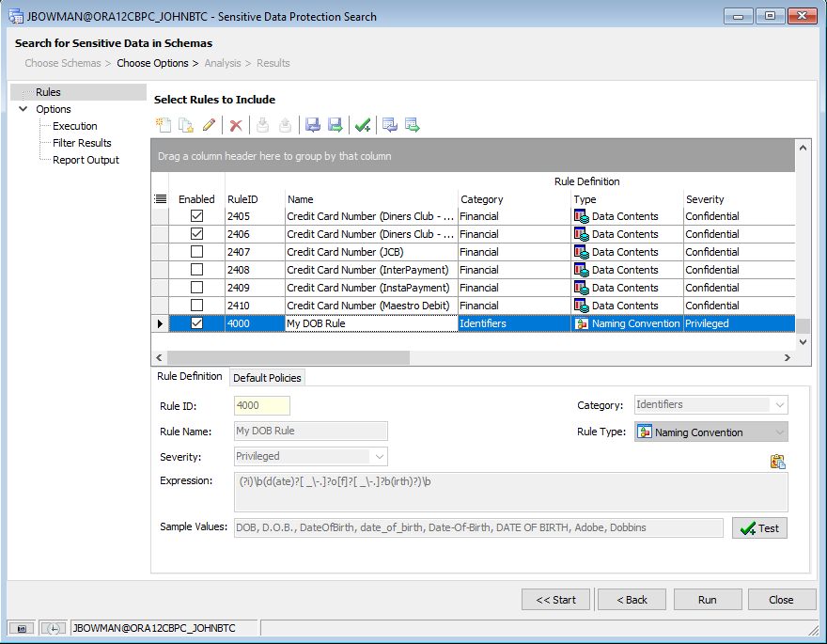Image resolution: width=827 pixels, height=644 pixels.
Task: Click the Duplicate Rule toolbar icon
Action: [186, 125]
